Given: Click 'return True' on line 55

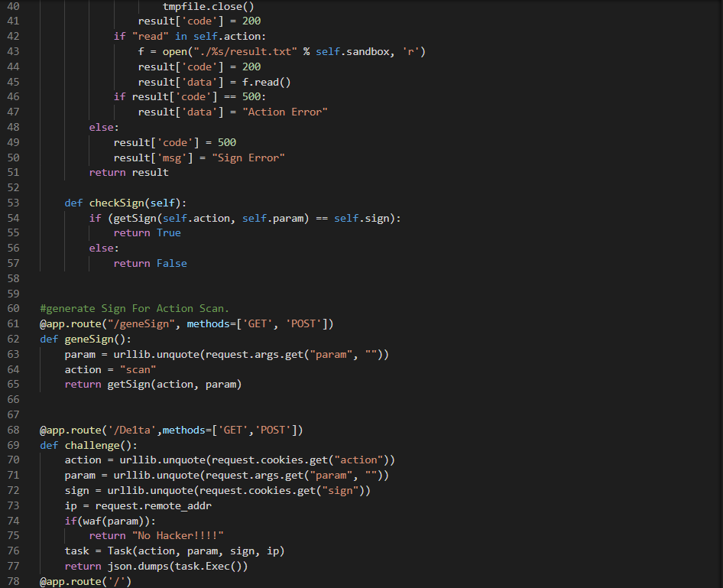Looking at the screenshot, I should click(147, 233).
